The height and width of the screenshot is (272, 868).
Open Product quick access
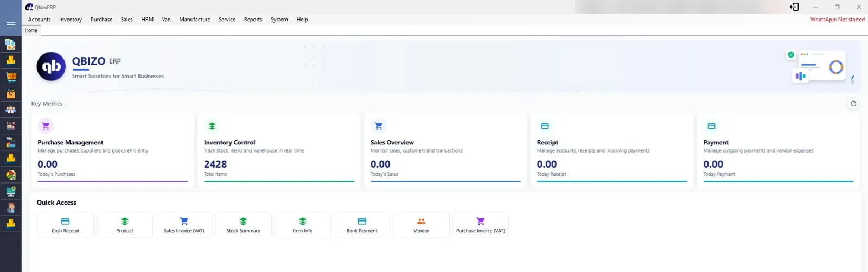pos(125,225)
